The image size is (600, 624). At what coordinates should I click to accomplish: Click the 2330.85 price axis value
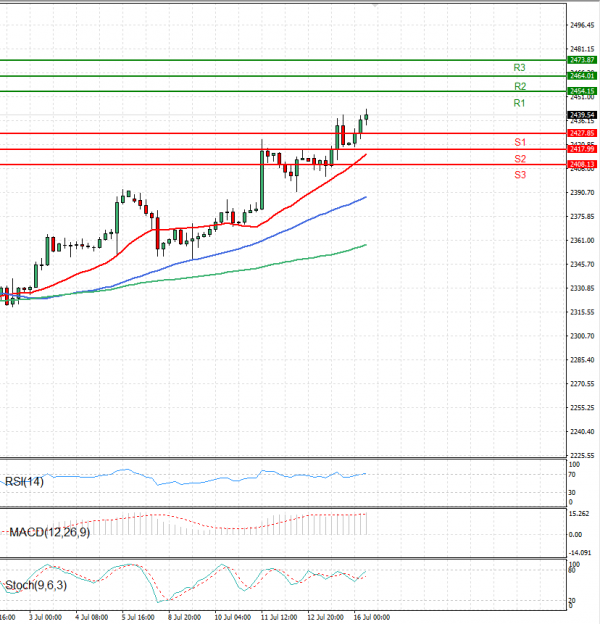click(x=582, y=288)
